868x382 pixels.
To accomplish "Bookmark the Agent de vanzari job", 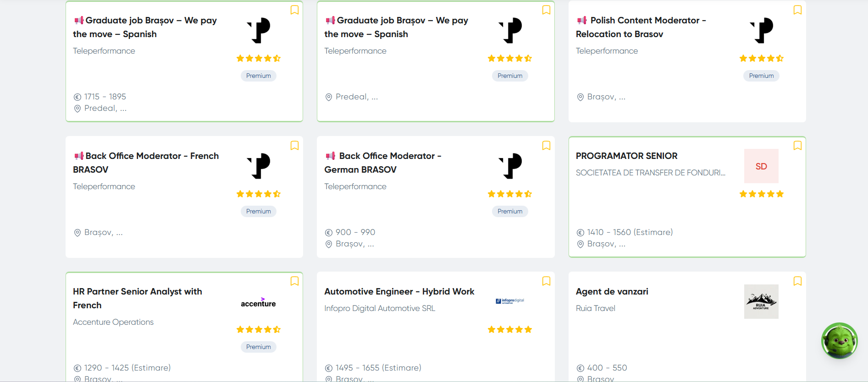I will tap(797, 281).
